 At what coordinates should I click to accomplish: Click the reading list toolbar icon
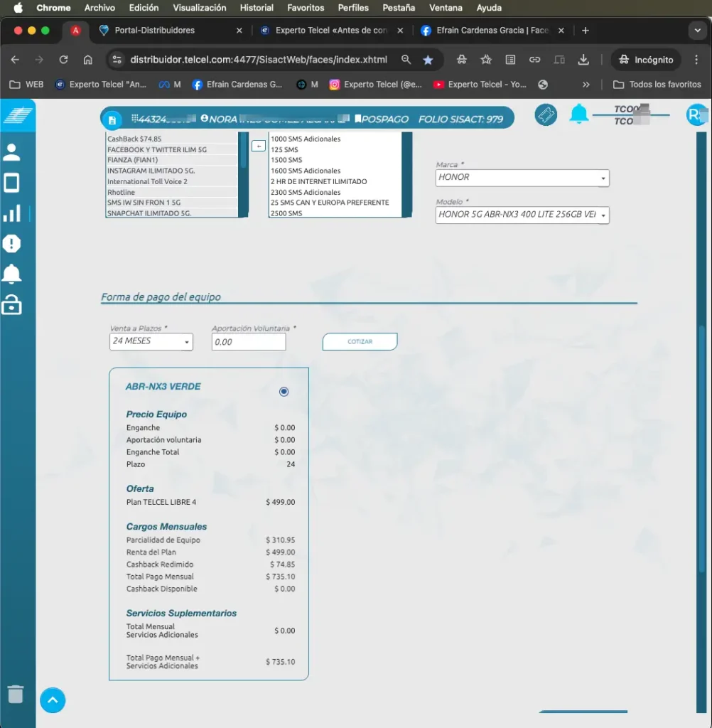[510, 60]
